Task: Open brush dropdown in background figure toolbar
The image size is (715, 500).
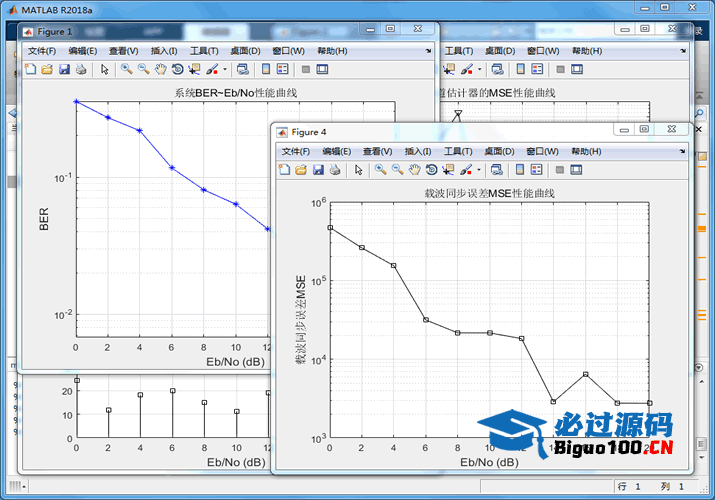Action: (x=480, y=69)
